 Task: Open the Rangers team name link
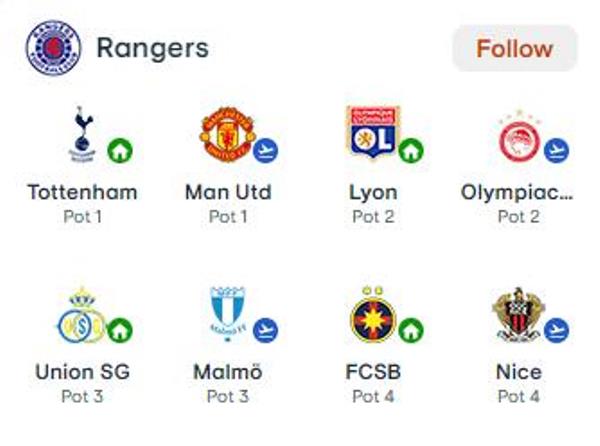(153, 49)
